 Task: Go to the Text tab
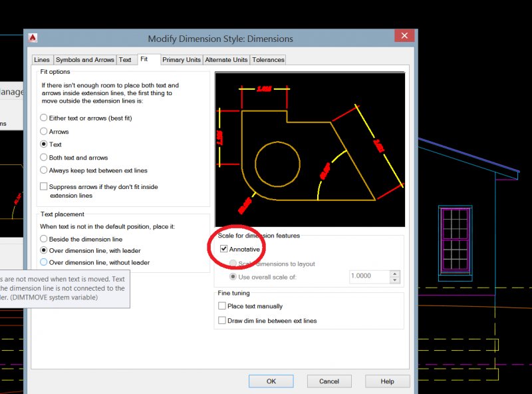[125, 60]
